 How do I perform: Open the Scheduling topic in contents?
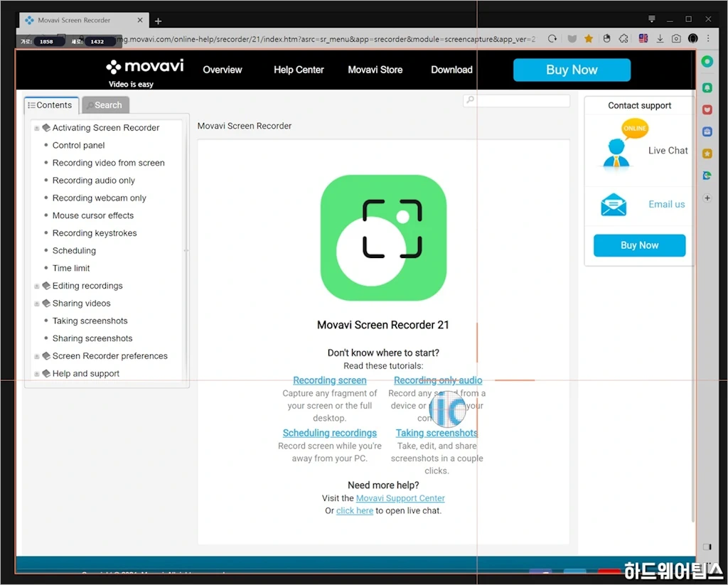74,251
